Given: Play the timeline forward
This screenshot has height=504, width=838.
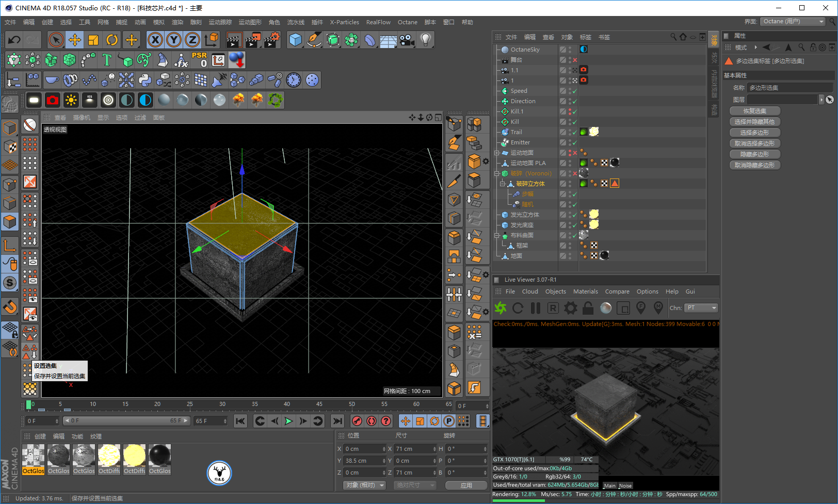Looking at the screenshot, I should (x=288, y=421).
